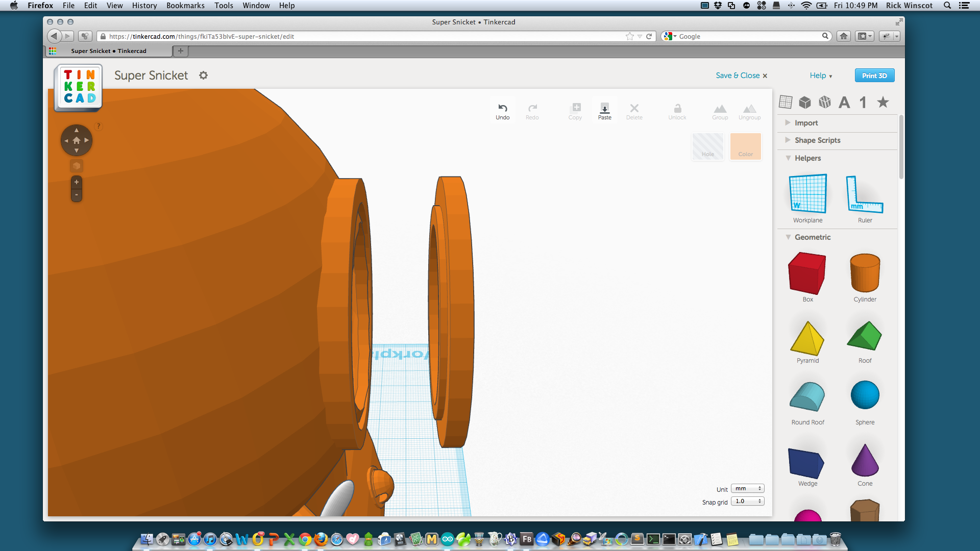Reload the page in Firefox
This screenshot has width=980, height=551.
649,36
